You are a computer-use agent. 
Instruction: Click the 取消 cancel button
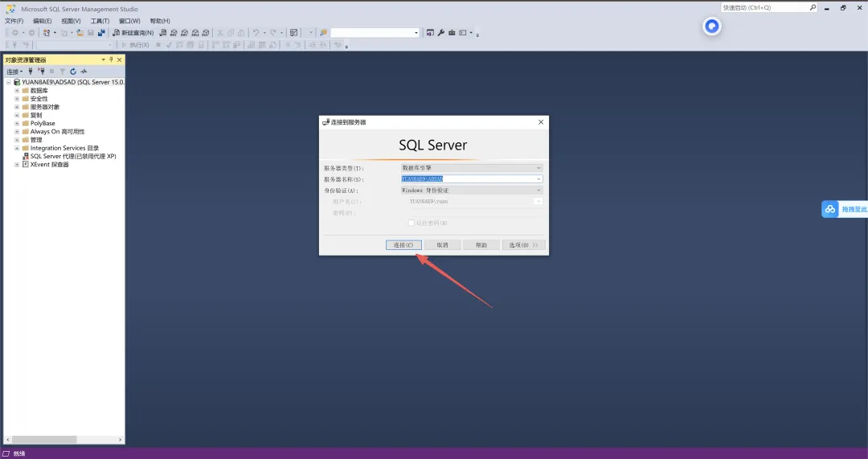click(x=442, y=244)
